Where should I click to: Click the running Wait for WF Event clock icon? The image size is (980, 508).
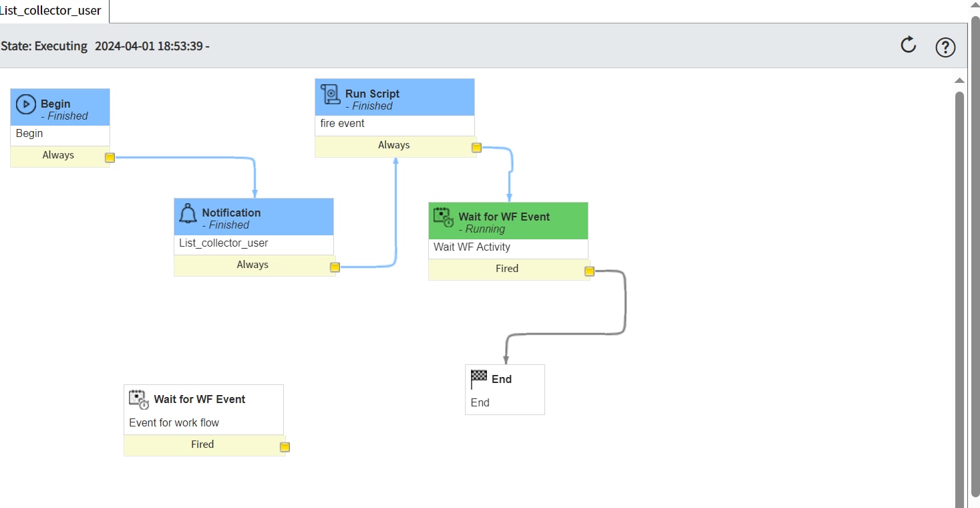coord(443,217)
